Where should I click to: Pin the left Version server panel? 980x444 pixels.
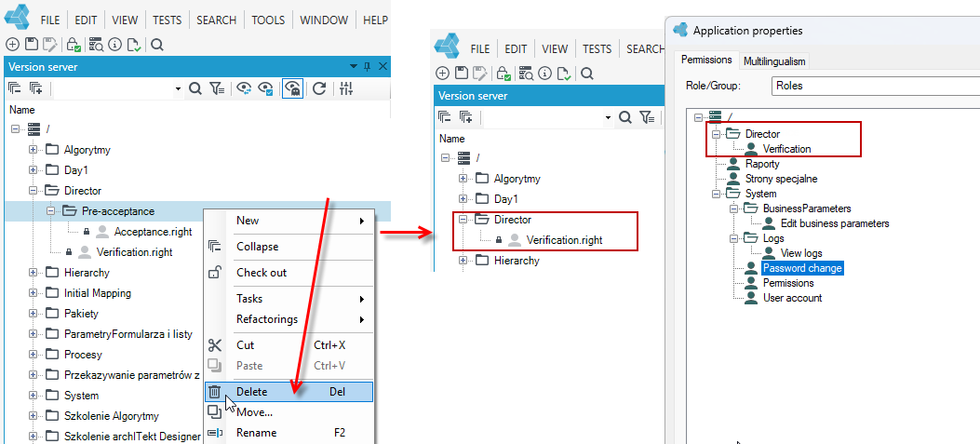[x=368, y=66]
